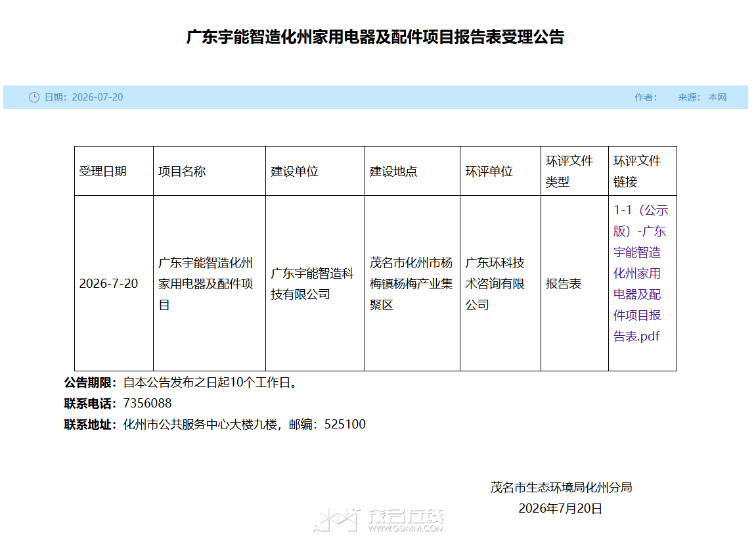This screenshot has width=756, height=535.
Task: Click the signature 茂名市生态环境局化州分局
Action: (x=561, y=488)
